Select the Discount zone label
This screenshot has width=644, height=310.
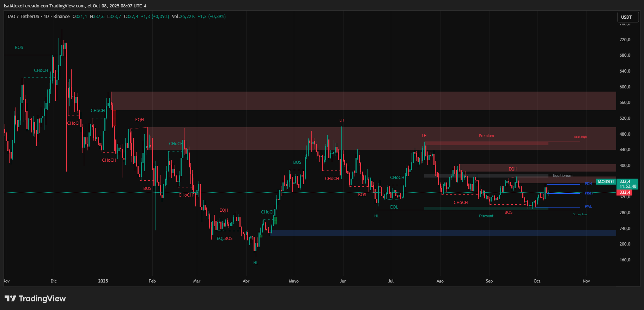486,216
